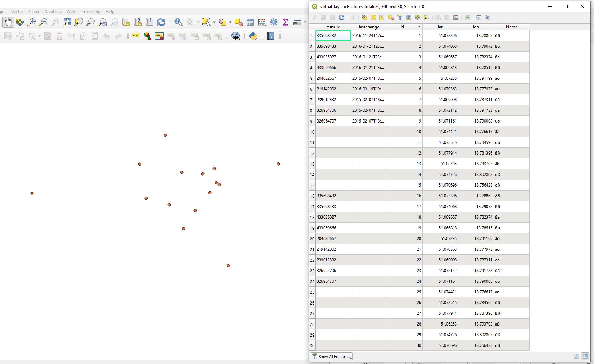
Task: Click Select All in table toolbar
Action: 373,17
